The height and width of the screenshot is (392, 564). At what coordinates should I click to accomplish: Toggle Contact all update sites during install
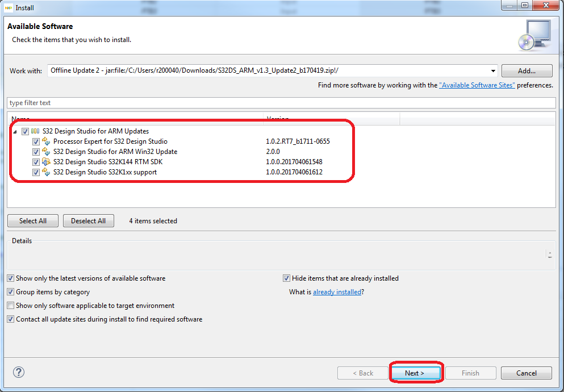point(11,319)
